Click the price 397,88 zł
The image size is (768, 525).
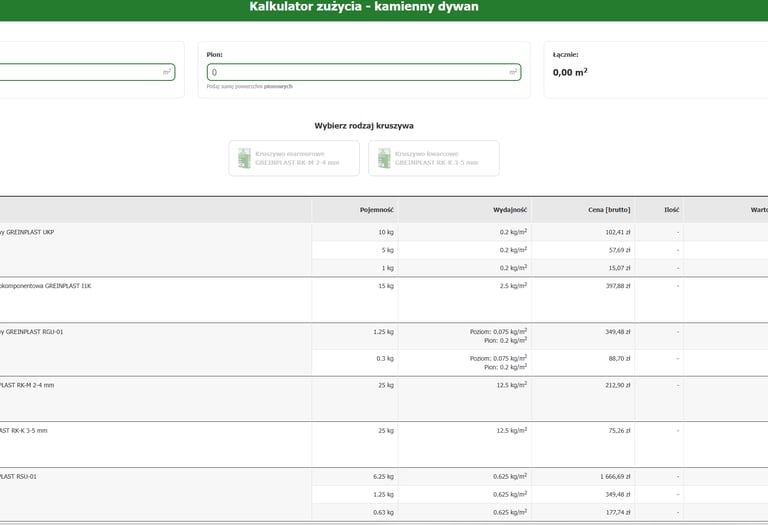(x=618, y=286)
